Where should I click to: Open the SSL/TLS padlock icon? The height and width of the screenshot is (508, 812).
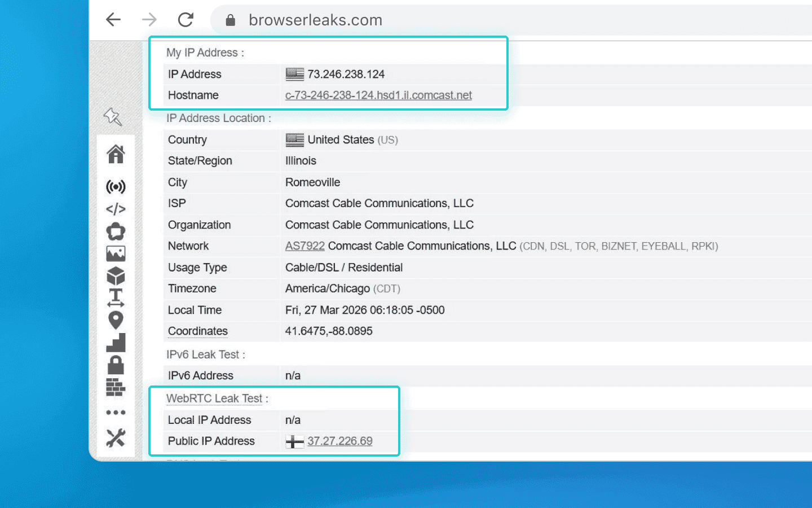pos(116,365)
